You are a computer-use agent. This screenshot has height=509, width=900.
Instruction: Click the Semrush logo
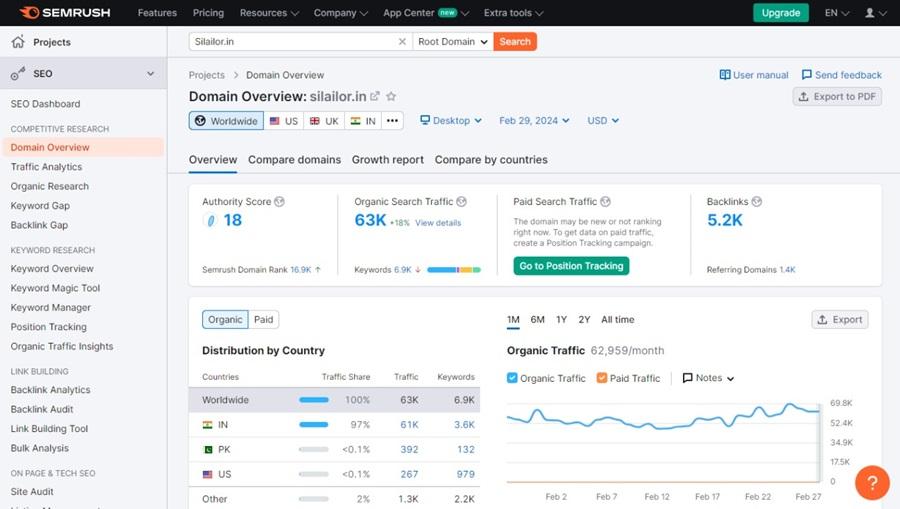click(x=64, y=13)
